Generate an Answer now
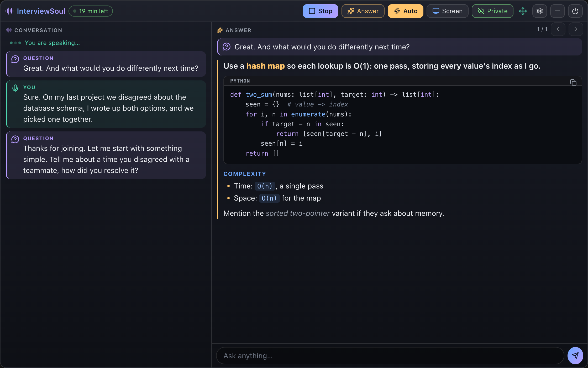The height and width of the screenshot is (368, 588). tap(363, 11)
